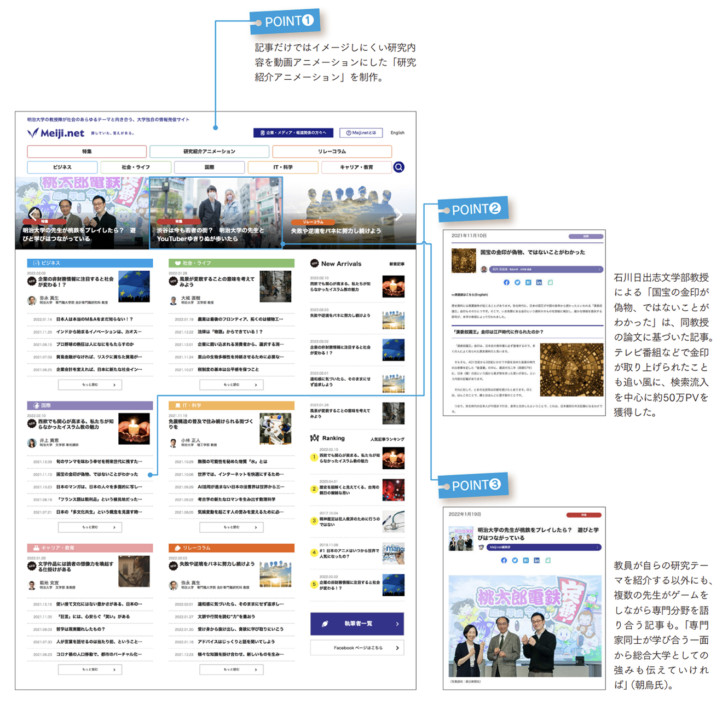Go to the previous carousel slide arrow
Image resolution: width=728 pixels, height=704 pixels.
pyautogui.click(x=34, y=215)
